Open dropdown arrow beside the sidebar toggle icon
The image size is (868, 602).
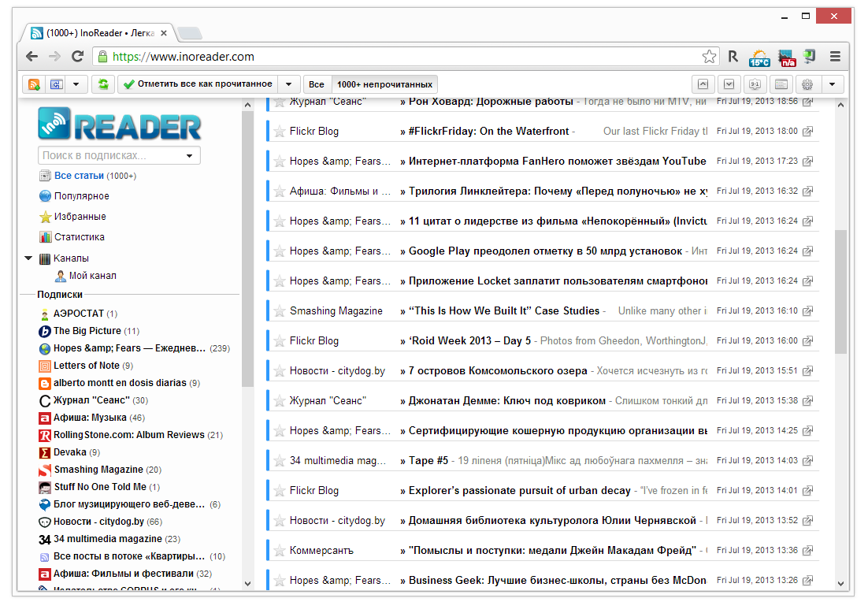click(76, 84)
